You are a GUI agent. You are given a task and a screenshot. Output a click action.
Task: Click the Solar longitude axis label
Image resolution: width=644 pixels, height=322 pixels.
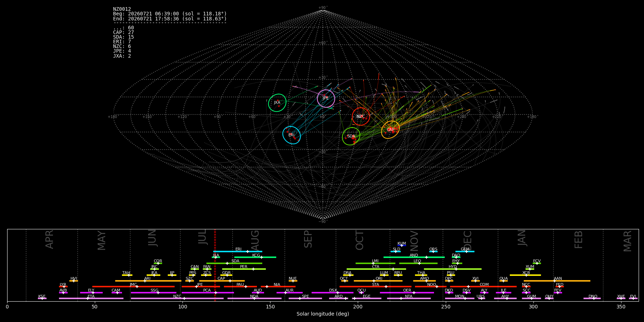click(x=323, y=314)
